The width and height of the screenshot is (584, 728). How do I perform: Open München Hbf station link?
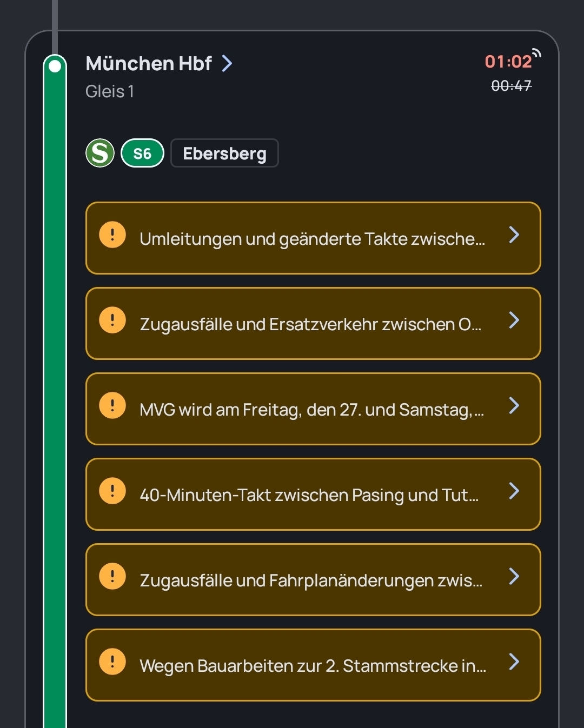tap(149, 64)
